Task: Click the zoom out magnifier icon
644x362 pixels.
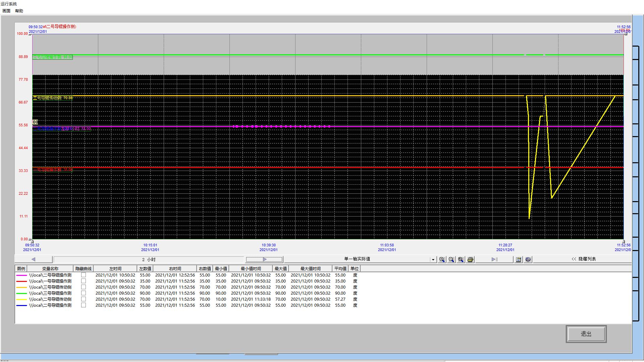Action: pyautogui.click(x=451, y=259)
